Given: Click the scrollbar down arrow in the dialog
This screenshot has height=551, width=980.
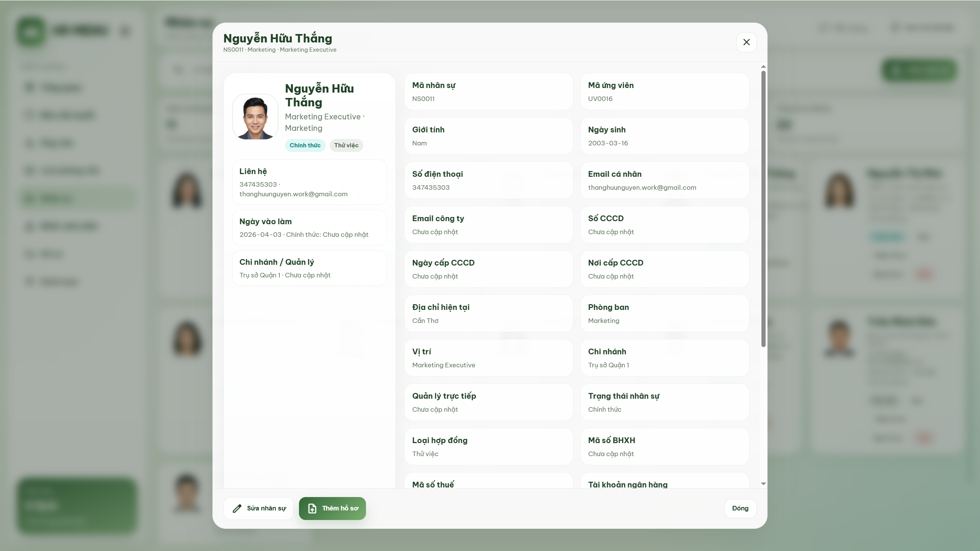Looking at the screenshot, I should [x=763, y=483].
